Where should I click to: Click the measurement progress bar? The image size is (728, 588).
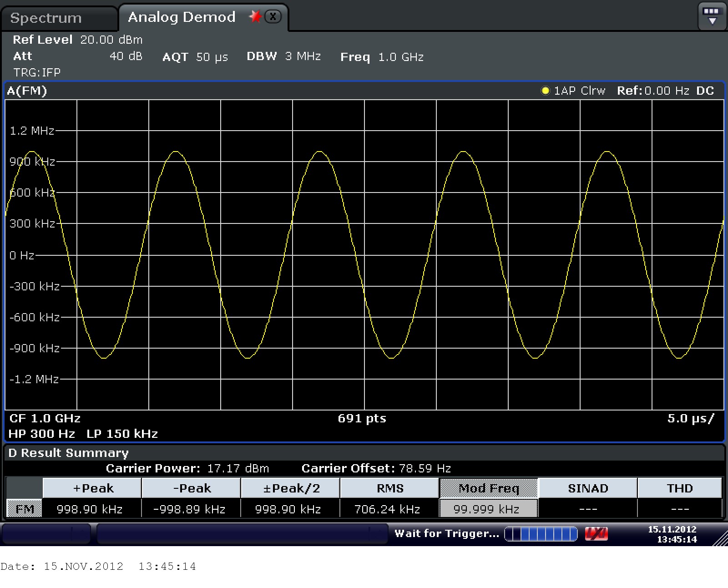coord(541,533)
